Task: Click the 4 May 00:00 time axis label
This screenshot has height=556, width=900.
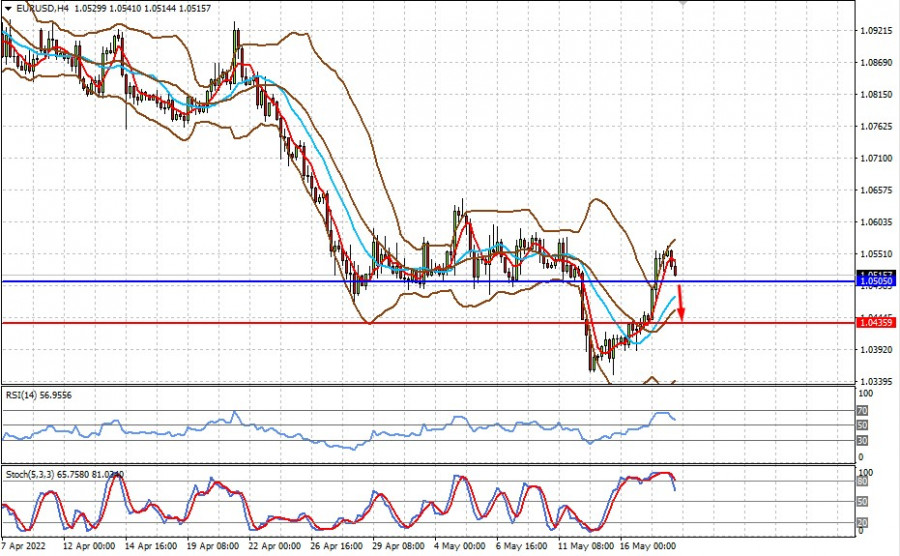Action: tap(460, 546)
